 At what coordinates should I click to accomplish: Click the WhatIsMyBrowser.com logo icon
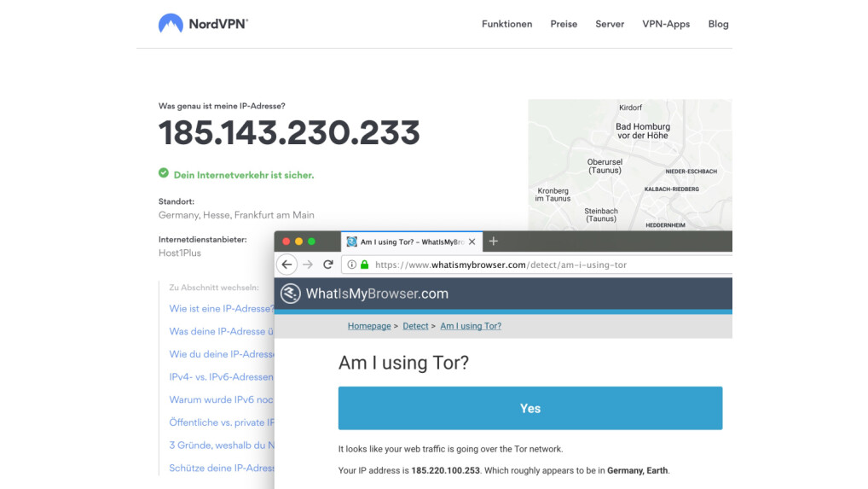click(290, 294)
